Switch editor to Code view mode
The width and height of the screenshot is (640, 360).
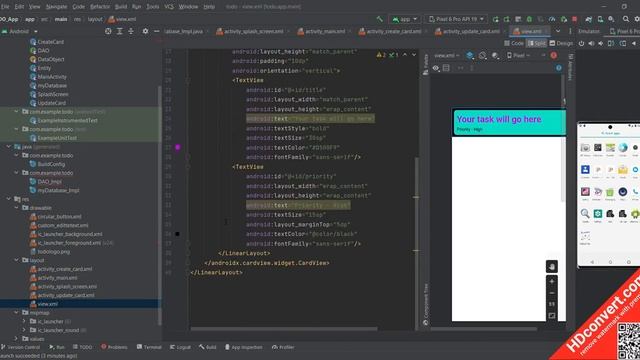coord(514,43)
